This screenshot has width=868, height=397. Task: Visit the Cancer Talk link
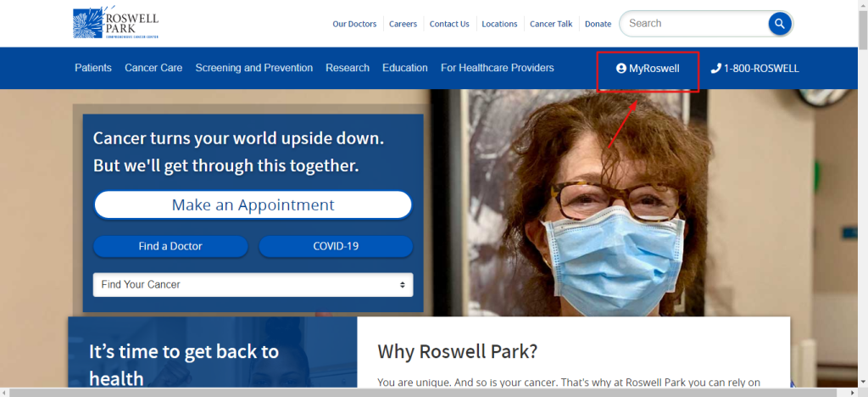[551, 24]
